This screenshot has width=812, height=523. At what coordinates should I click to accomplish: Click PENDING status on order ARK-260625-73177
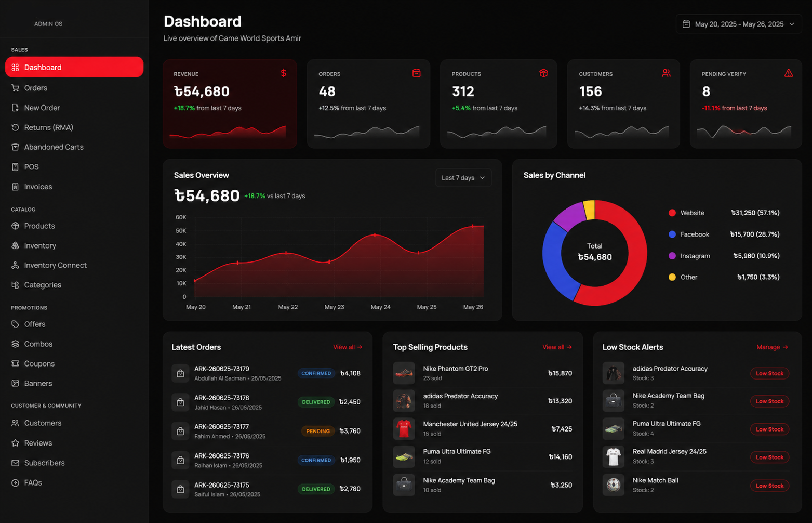(x=318, y=431)
